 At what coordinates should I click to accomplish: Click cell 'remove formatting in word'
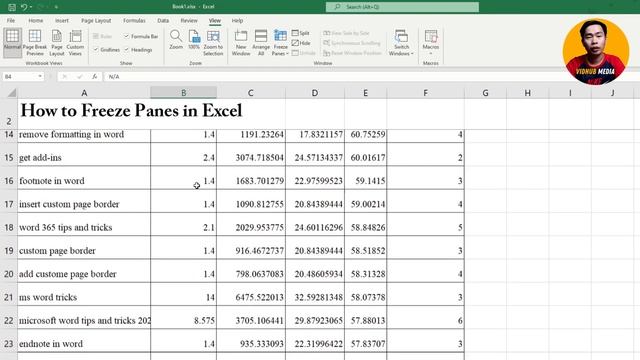pos(84,136)
